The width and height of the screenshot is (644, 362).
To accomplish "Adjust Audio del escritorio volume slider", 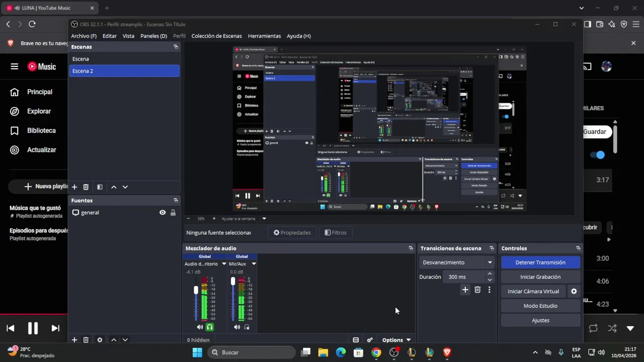I will [196, 290].
